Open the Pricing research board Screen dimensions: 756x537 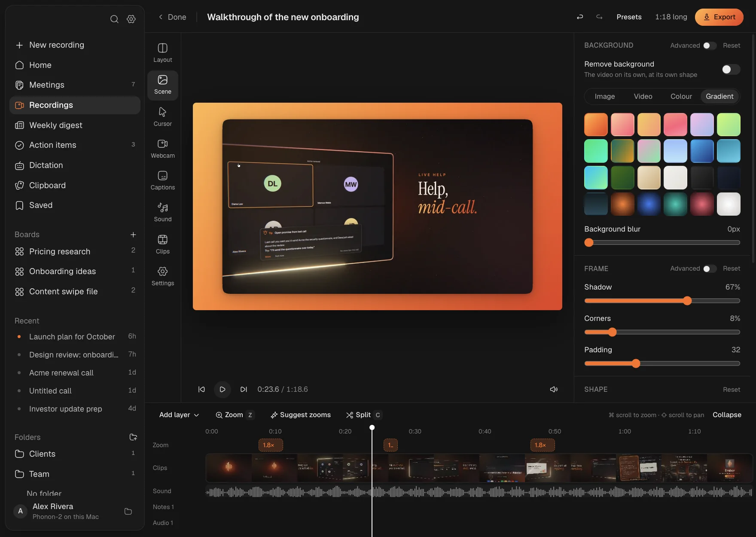click(75, 251)
